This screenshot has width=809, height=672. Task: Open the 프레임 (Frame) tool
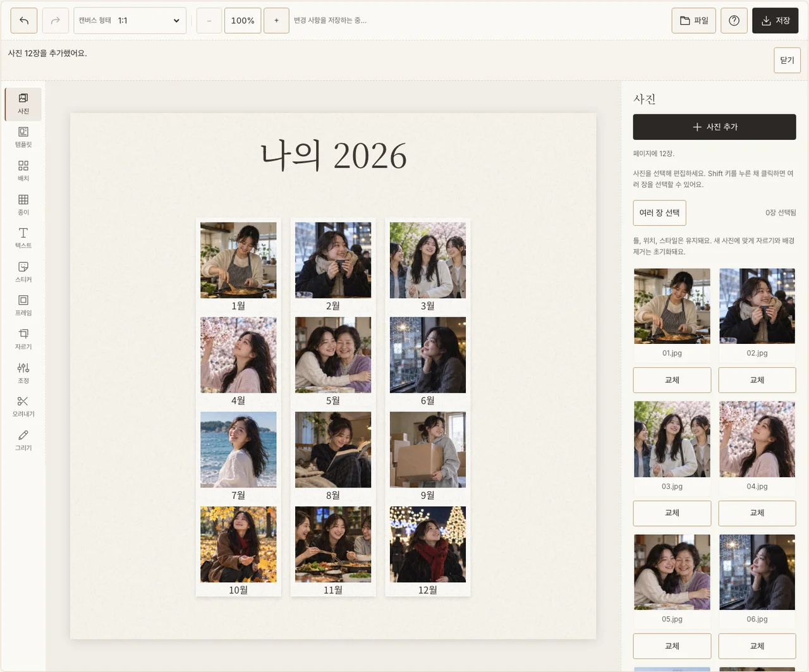pos(23,305)
